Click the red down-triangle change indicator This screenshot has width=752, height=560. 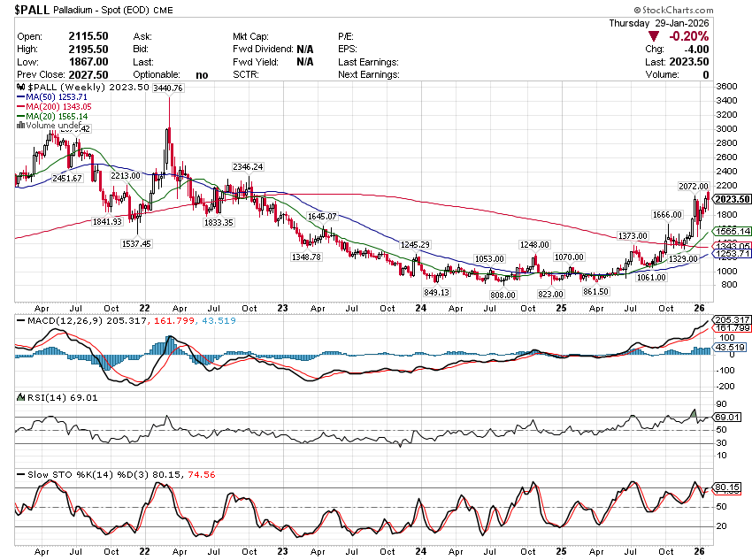[x=654, y=36]
